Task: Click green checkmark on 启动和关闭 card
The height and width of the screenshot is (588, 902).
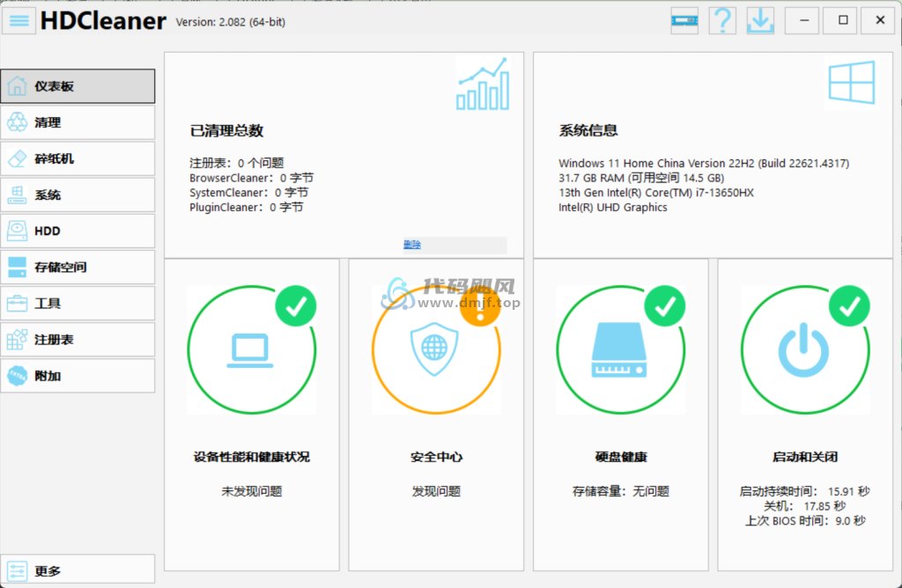Action: [850, 306]
